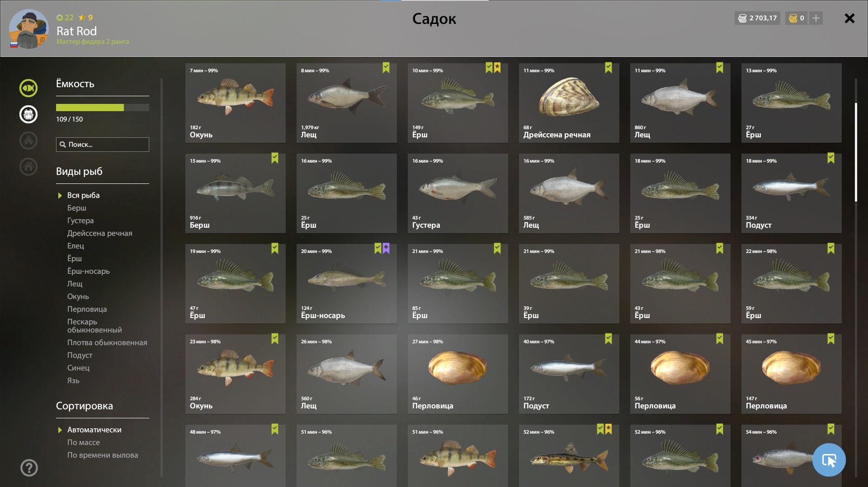The image size is (868, 487).
Task: Click the purple bookmark on the Ёрш-носарь card
Action: [386, 248]
